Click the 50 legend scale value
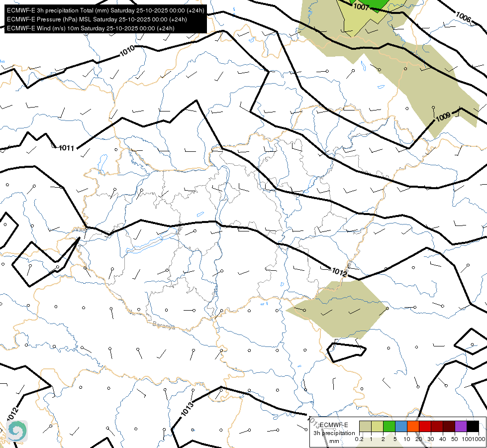The height and width of the screenshot is (448, 487). (455, 439)
